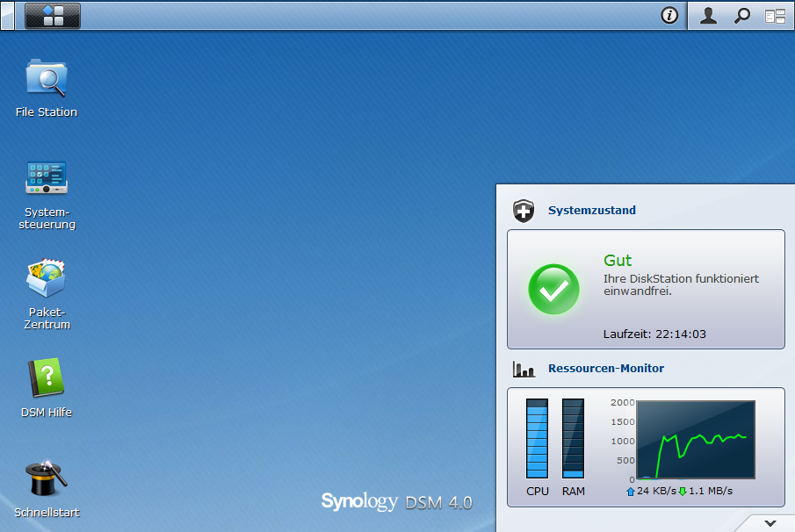This screenshot has height=532, width=795.
Task: Click the search magnifier icon
Action: (742, 16)
